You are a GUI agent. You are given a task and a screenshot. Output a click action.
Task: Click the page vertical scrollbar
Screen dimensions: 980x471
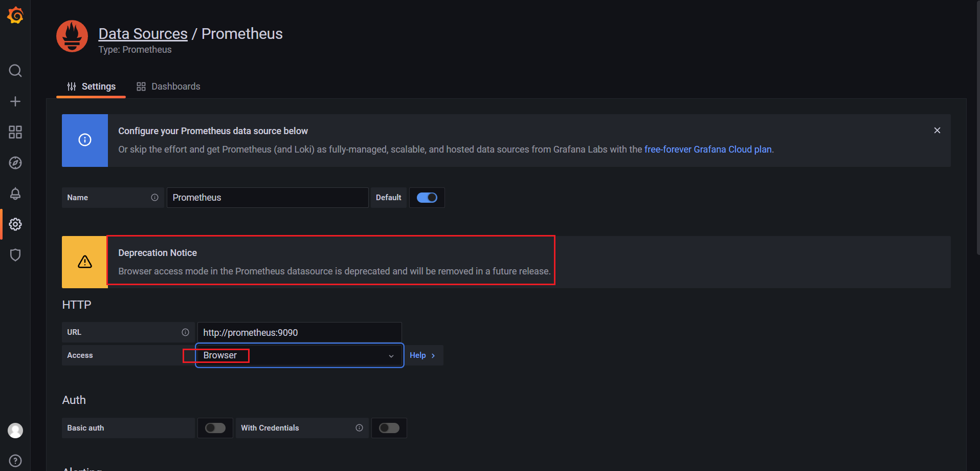coord(978,128)
